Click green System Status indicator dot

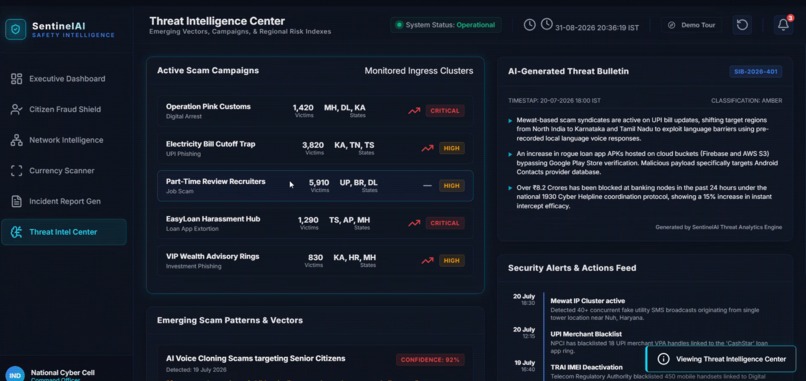point(398,25)
